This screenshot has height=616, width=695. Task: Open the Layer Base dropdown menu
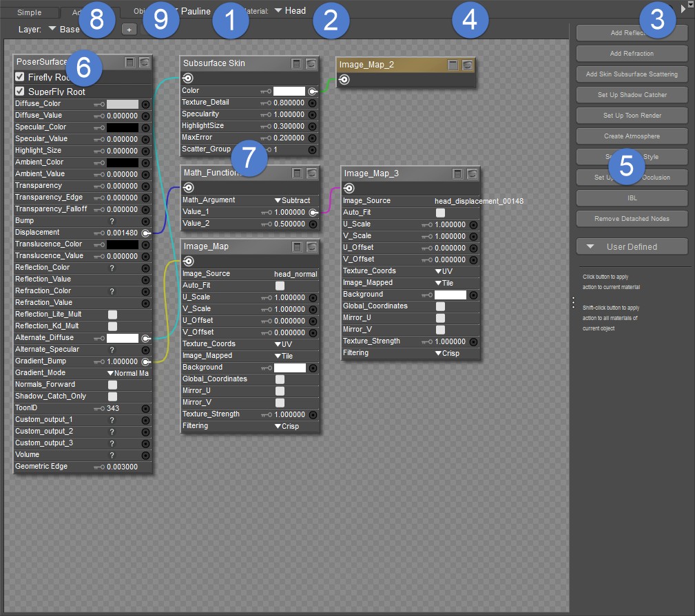pyautogui.click(x=64, y=30)
